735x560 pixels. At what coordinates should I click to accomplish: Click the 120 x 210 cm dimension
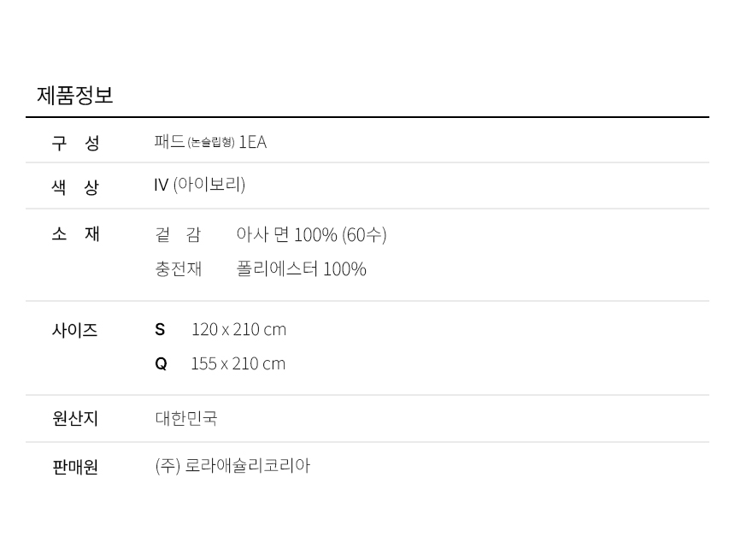(238, 330)
